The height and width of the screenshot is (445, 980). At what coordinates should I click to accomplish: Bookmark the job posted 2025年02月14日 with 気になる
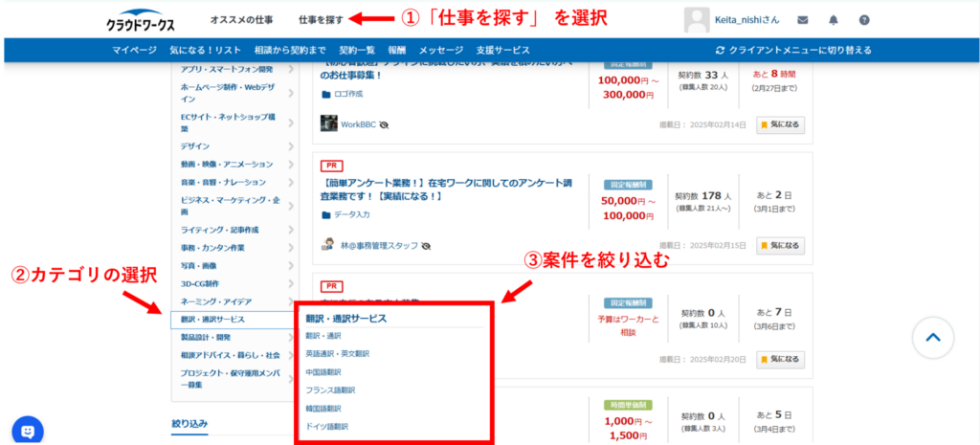tap(781, 124)
